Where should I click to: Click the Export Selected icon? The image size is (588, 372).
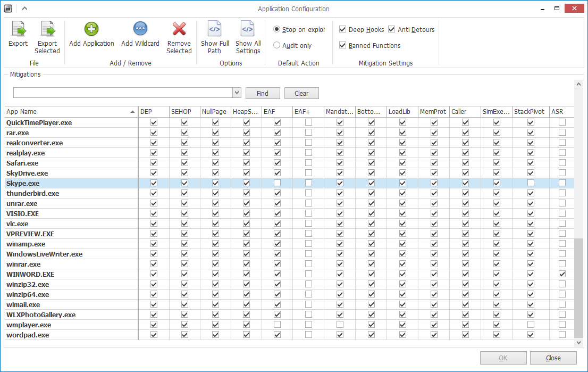point(47,29)
